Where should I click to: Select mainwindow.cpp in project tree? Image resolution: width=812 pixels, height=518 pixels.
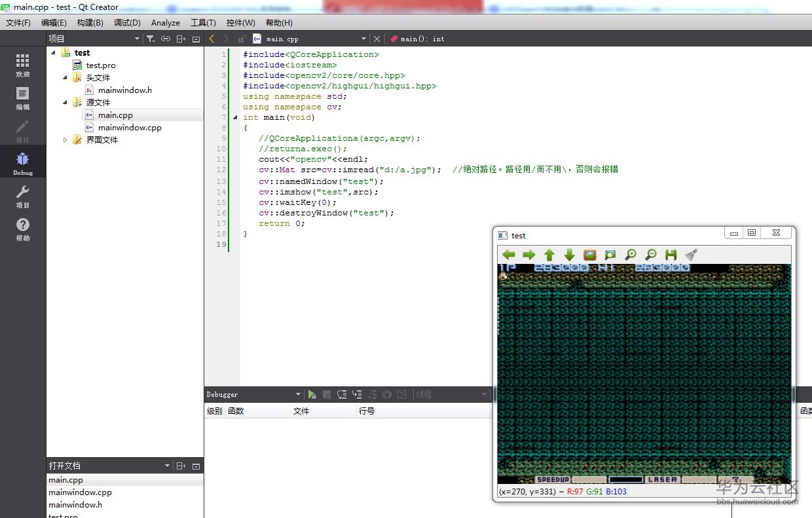130,127
